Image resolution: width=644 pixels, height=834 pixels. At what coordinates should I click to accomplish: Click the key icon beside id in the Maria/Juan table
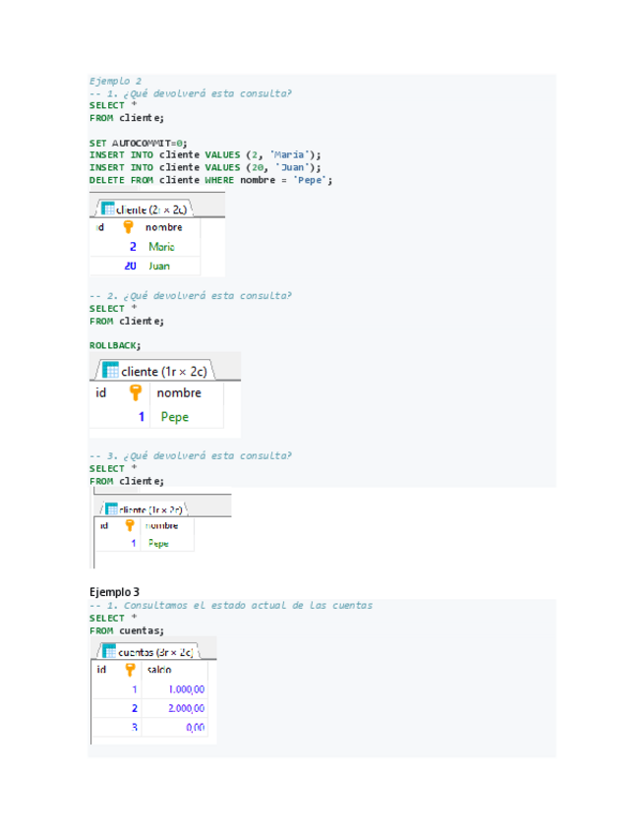pyautogui.click(x=128, y=227)
